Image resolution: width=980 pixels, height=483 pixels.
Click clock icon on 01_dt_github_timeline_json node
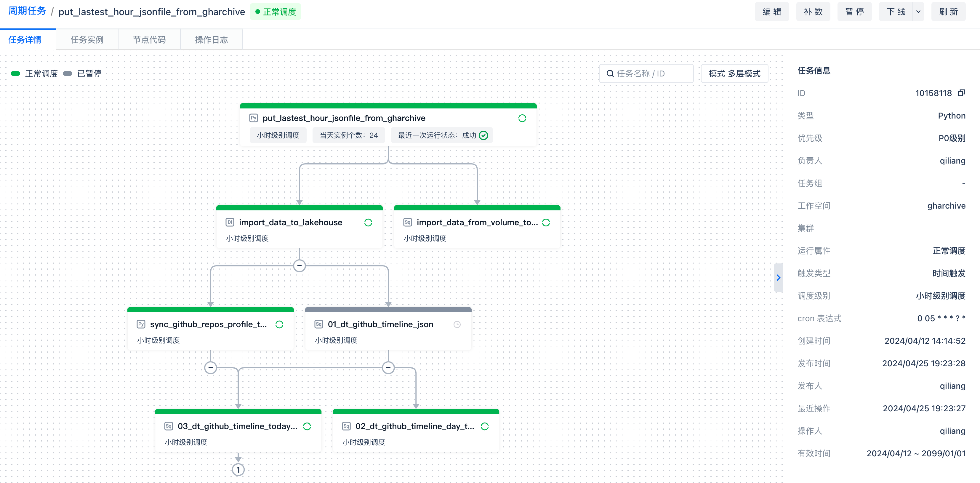[457, 324]
